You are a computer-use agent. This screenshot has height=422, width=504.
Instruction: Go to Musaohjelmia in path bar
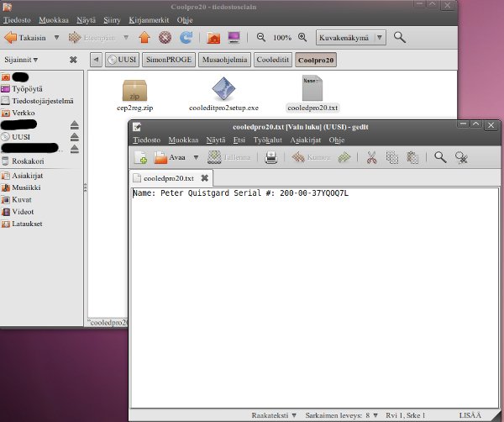tap(224, 60)
